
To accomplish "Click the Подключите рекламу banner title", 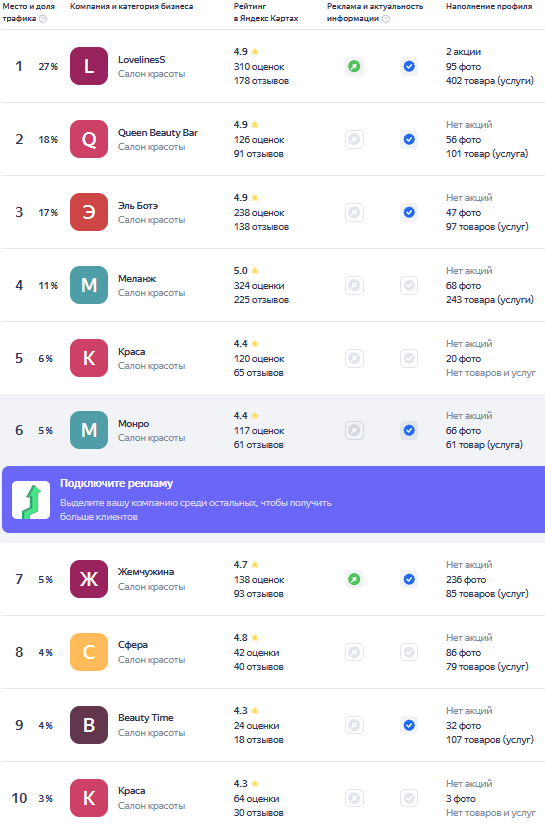I will pos(116,483).
